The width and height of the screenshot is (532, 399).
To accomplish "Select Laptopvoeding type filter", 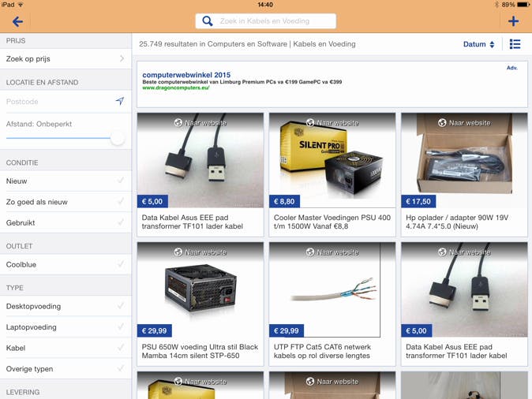I will (66, 327).
